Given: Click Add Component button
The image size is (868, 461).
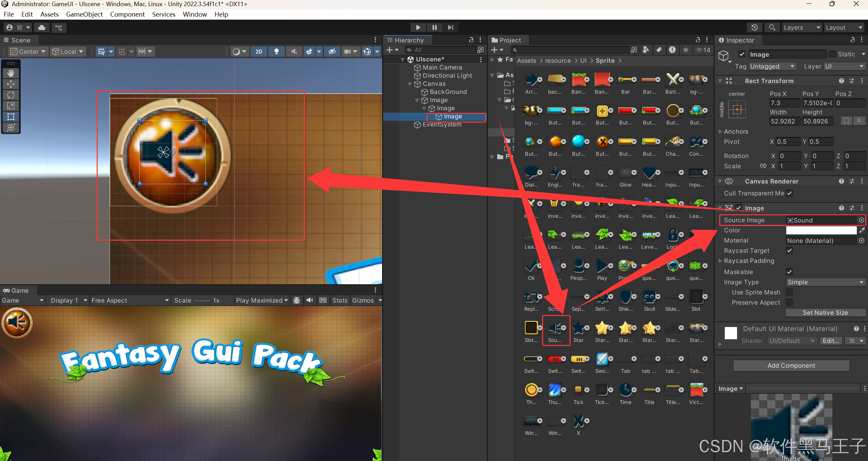Looking at the screenshot, I should coord(791,365).
